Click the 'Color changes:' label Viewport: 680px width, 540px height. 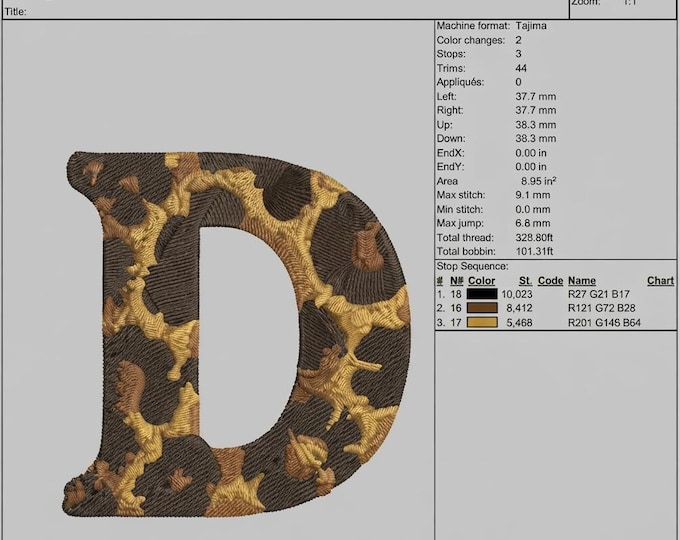pyautogui.click(x=471, y=40)
